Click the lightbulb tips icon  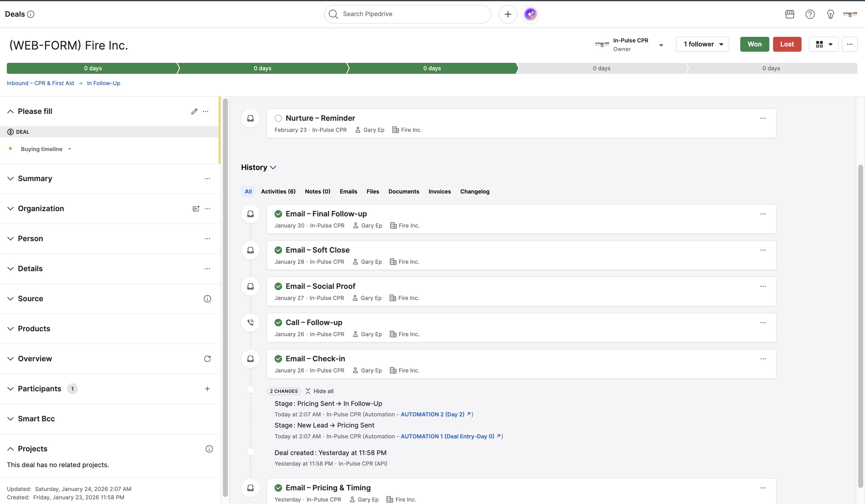830,14
